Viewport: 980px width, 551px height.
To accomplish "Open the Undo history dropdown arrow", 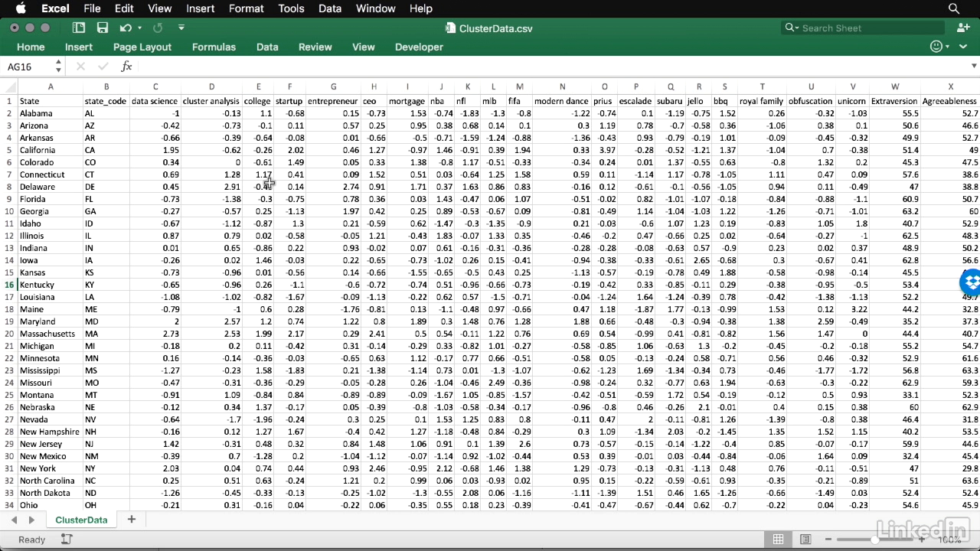I will pyautogui.click(x=139, y=28).
